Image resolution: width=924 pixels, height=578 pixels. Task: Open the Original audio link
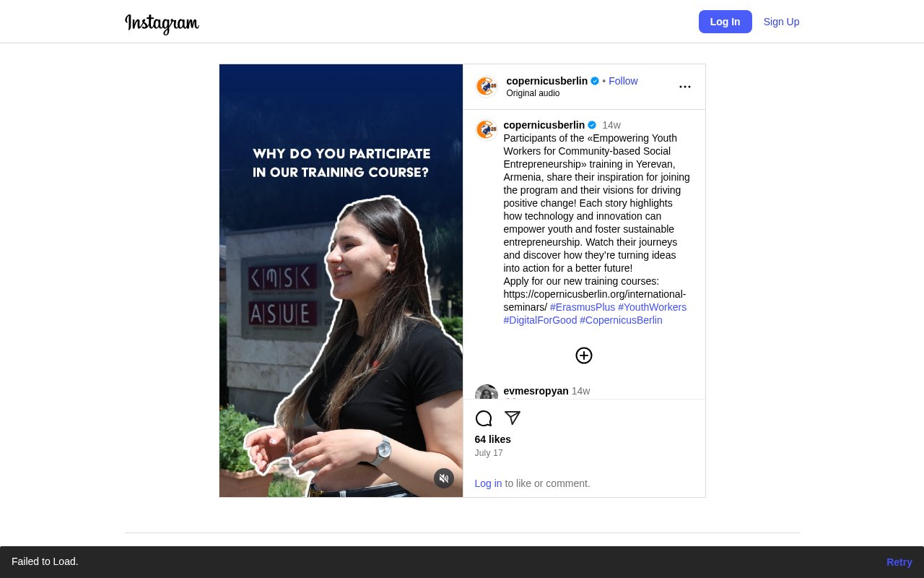(533, 93)
